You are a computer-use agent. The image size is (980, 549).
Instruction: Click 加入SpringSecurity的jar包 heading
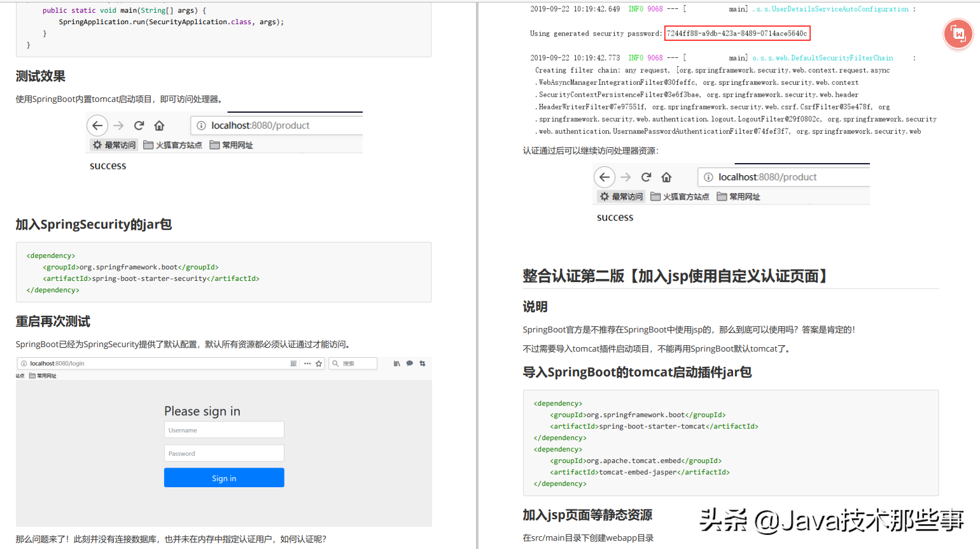click(x=94, y=224)
